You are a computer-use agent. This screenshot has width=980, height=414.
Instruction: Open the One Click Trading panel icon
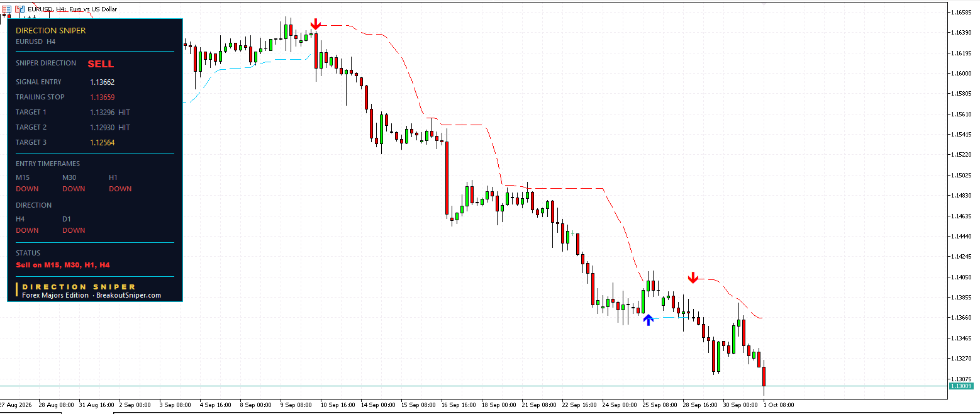point(6,9)
